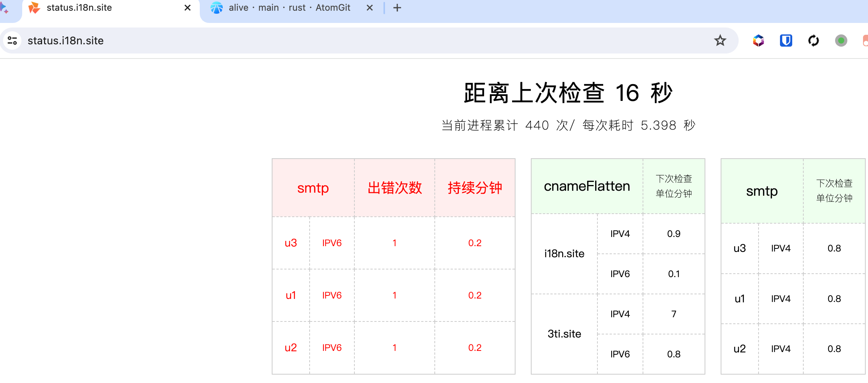Close the status.i18n.site tab
The width and height of the screenshot is (868, 383).
(x=188, y=8)
